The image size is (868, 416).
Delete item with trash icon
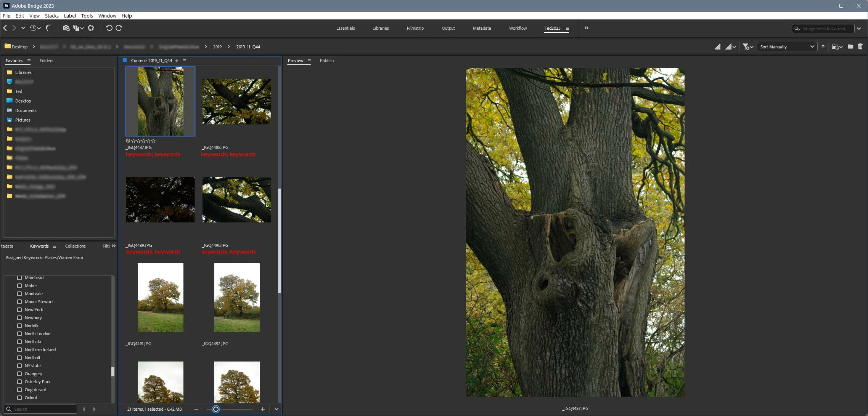tap(860, 46)
